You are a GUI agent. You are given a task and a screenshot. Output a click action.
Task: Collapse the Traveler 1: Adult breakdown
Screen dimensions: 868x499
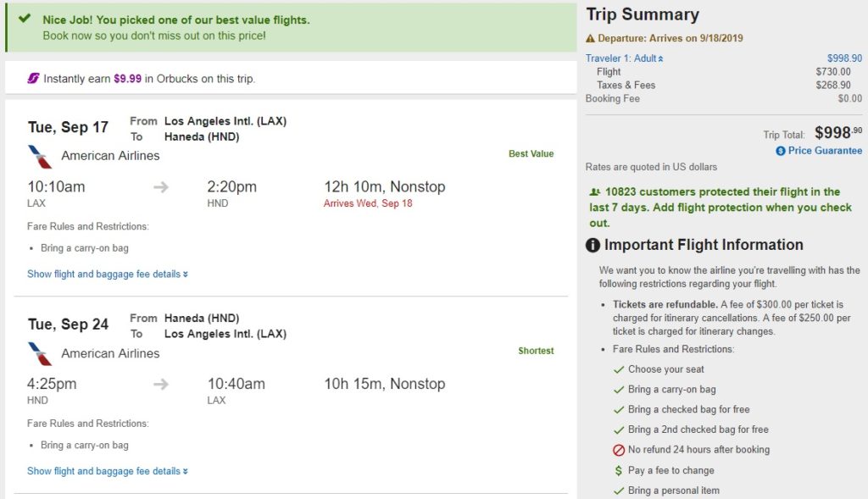click(x=624, y=58)
